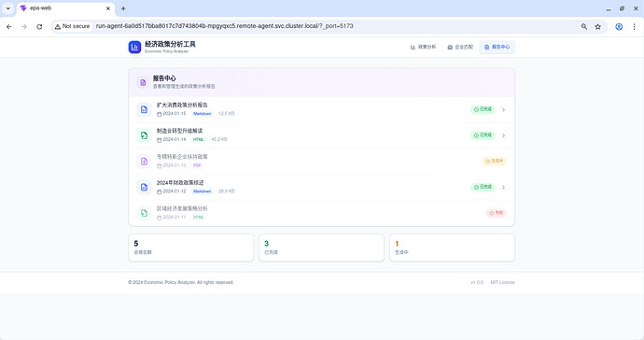Expand the chevron on 制造业转型升级解读 row
The width and height of the screenshot is (644, 340).
click(x=504, y=135)
